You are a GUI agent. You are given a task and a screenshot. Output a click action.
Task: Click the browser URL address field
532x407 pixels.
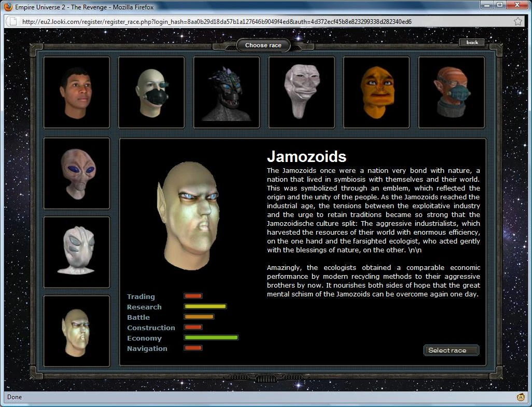(x=264, y=22)
